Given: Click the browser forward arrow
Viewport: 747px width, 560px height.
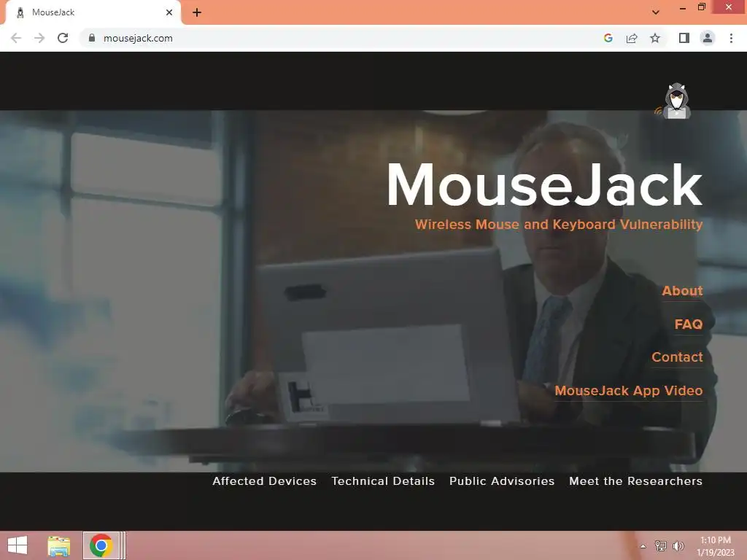Looking at the screenshot, I should 39,38.
